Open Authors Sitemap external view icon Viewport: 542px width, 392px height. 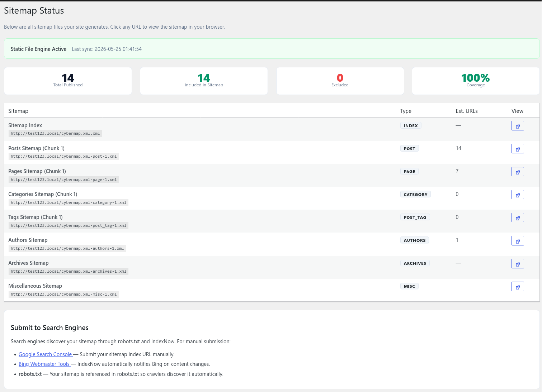pos(518,240)
